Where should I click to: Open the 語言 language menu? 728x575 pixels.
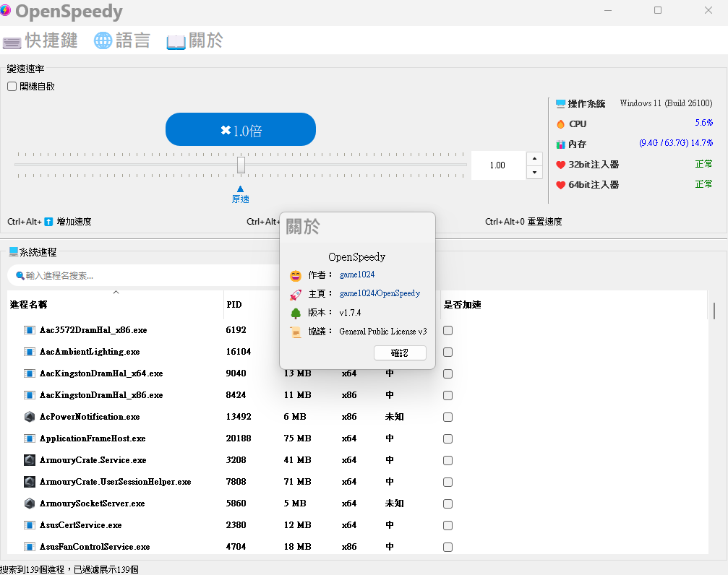click(122, 41)
